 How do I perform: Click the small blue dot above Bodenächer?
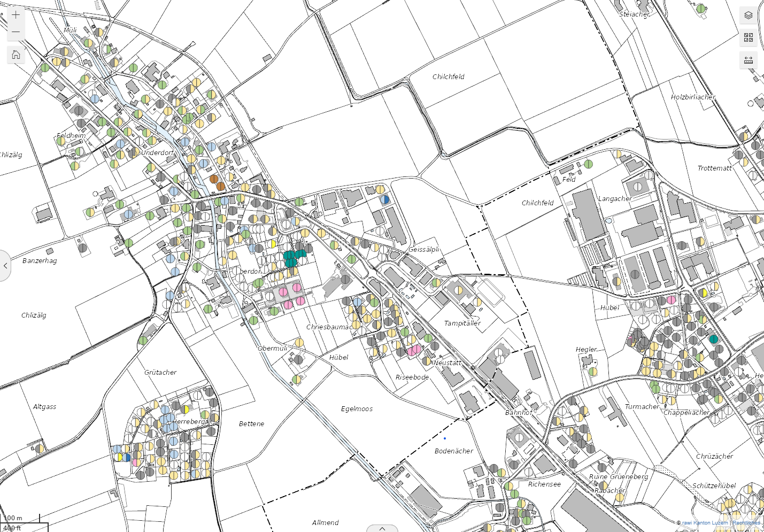tap(445, 438)
